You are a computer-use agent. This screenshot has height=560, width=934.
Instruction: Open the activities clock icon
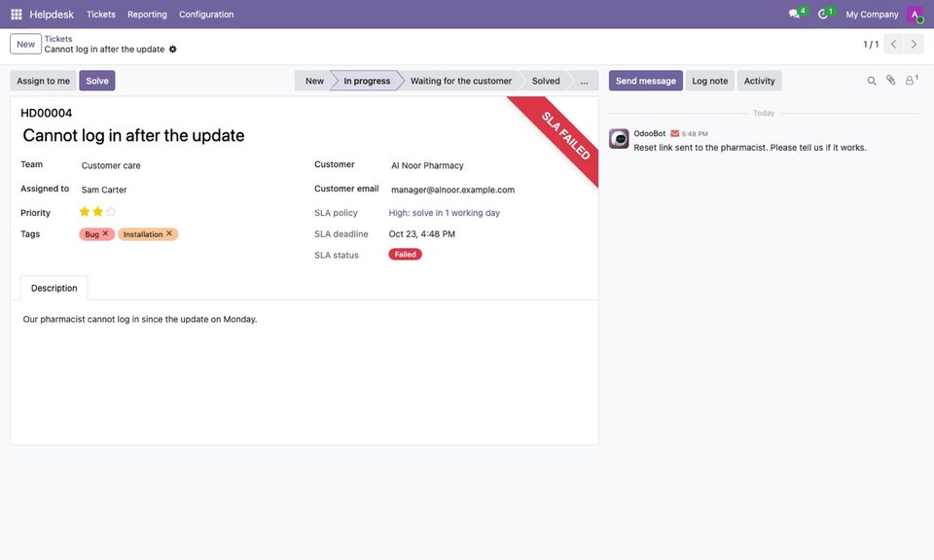823,14
